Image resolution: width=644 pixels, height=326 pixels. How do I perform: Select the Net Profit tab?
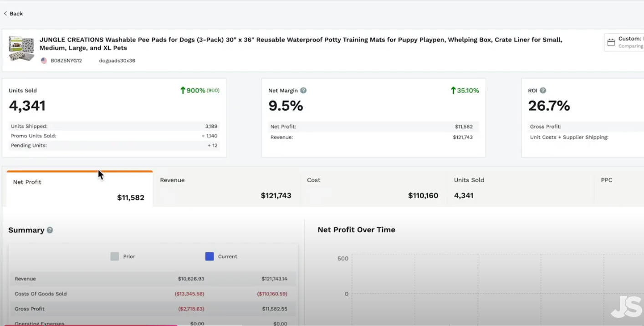(x=80, y=189)
